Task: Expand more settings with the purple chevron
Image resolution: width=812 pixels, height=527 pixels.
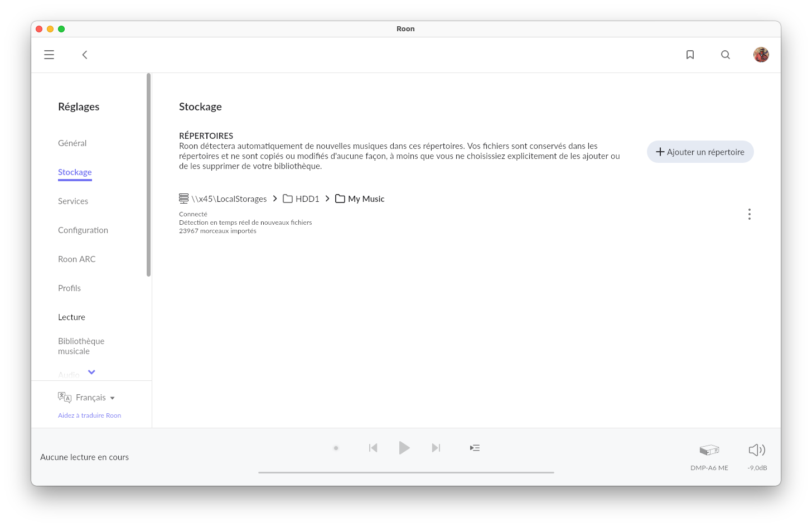Action: coord(91,372)
